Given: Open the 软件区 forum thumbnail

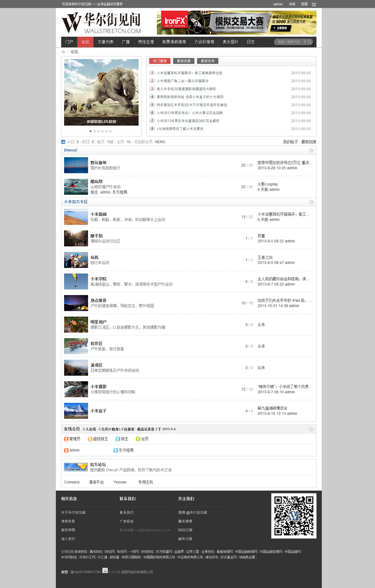Looking at the screenshot, I should point(76,346).
